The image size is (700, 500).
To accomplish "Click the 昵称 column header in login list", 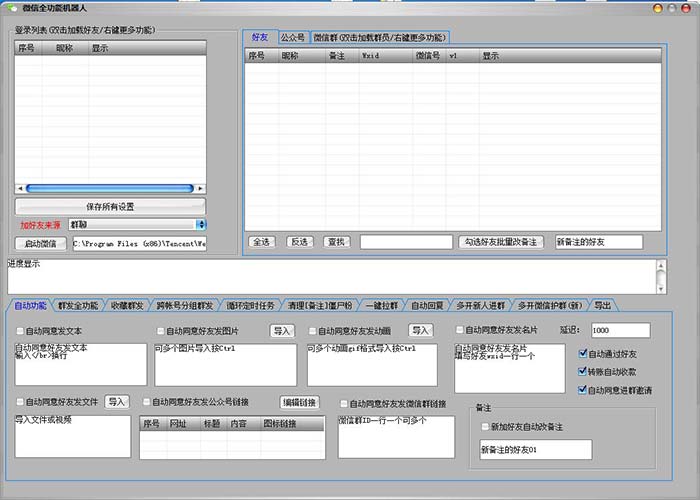I will [x=65, y=48].
